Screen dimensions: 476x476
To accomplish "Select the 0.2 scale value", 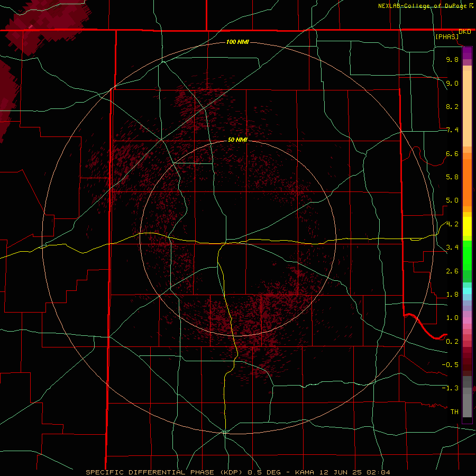I will tap(452, 342).
